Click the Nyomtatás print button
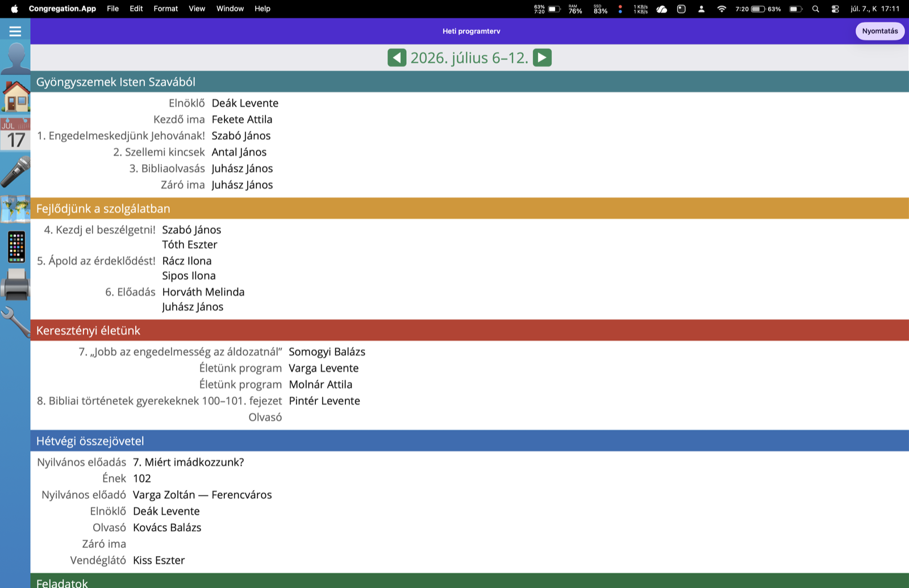909x588 pixels. point(880,31)
